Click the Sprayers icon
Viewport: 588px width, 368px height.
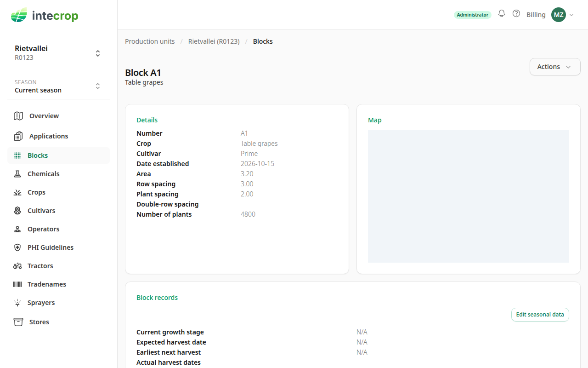[x=17, y=303]
